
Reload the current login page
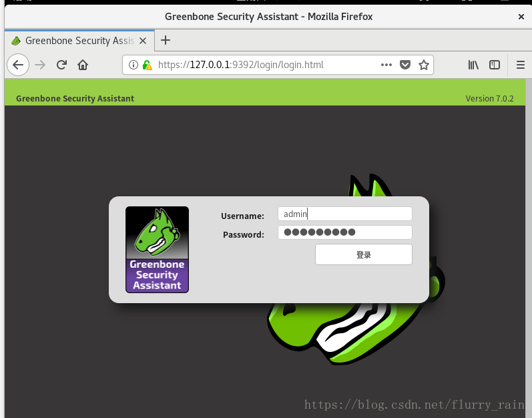[x=61, y=65]
